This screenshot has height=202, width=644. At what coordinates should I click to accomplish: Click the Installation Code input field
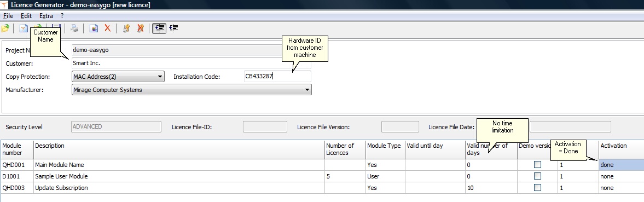point(277,77)
